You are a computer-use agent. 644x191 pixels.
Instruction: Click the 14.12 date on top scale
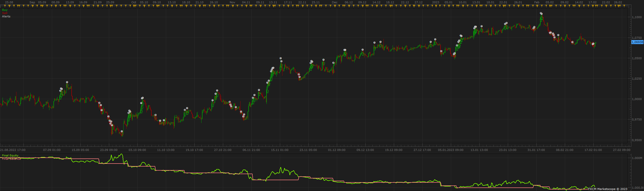376,2
